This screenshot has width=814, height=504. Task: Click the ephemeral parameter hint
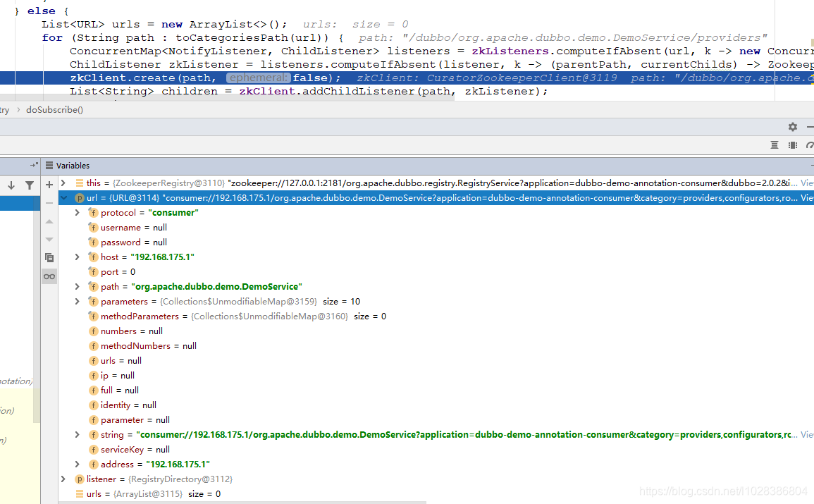(258, 78)
